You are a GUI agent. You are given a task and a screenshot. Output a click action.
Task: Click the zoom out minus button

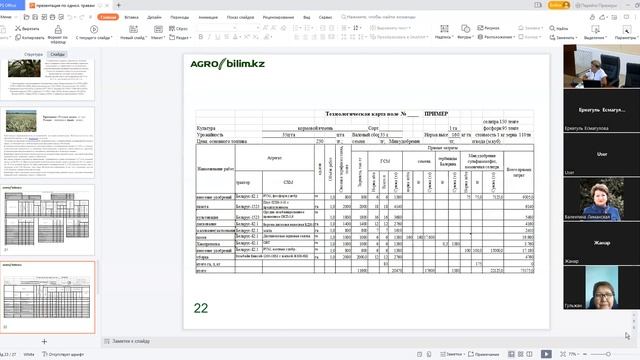585,354
